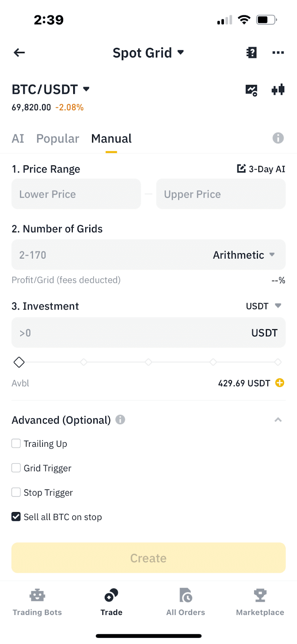Open the candlestick chart icon
This screenshot has width=297, height=644.
278,90
